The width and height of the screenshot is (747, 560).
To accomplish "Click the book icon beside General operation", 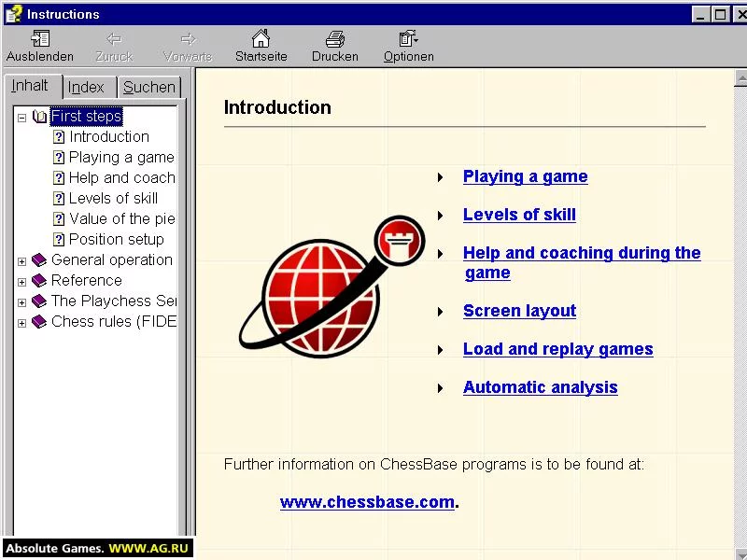I will [39, 260].
